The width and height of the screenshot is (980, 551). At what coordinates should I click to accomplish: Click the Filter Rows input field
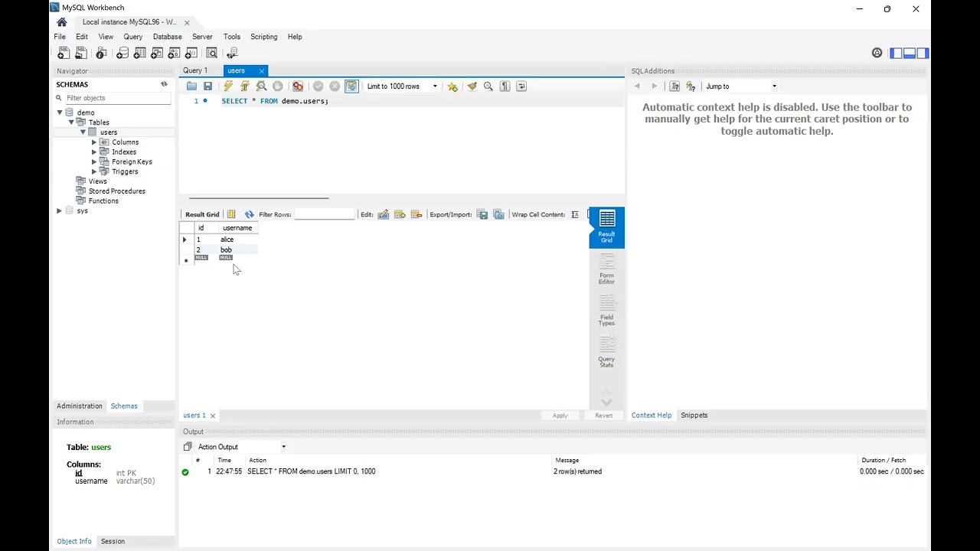coord(325,214)
